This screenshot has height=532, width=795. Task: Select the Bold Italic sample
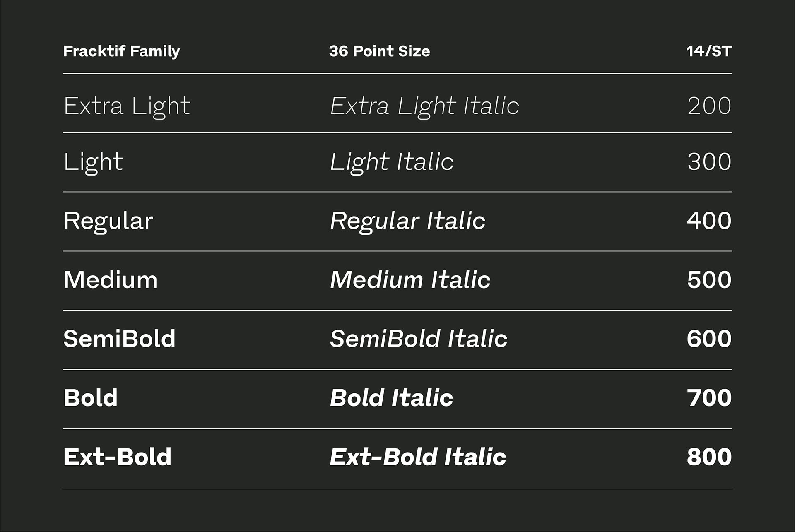click(x=391, y=398)
